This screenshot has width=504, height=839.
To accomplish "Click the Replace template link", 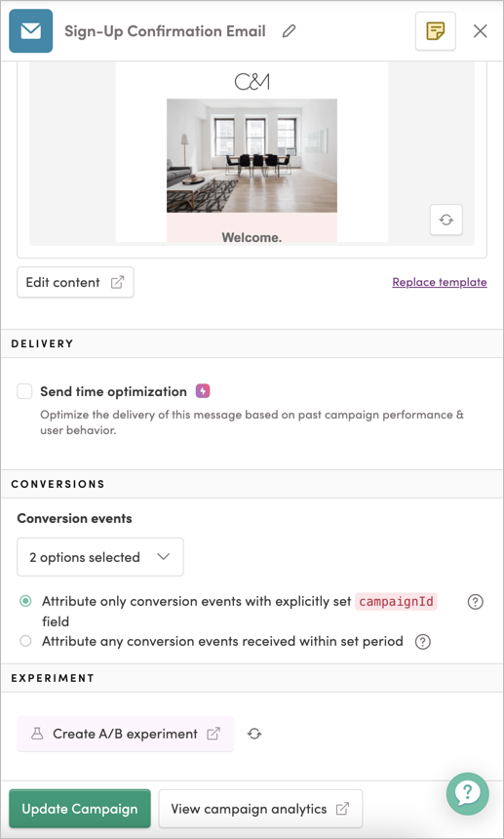I will coord(440,282).
